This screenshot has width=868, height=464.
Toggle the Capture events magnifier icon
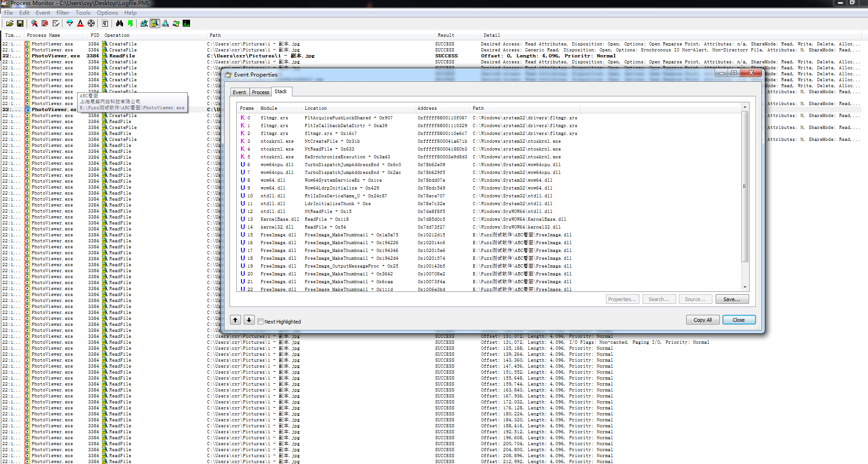tap(34, 23)
